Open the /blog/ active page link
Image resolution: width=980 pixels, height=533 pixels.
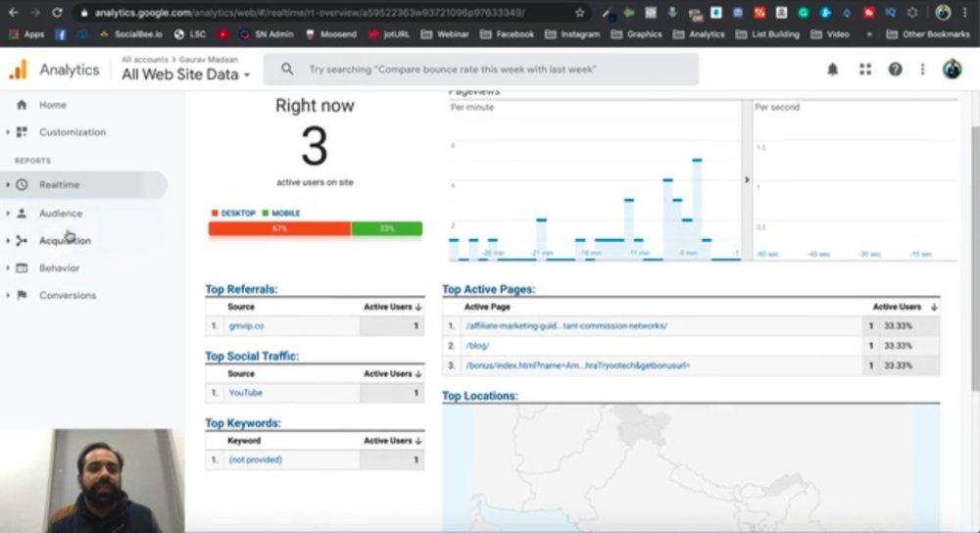coord(477,346)
